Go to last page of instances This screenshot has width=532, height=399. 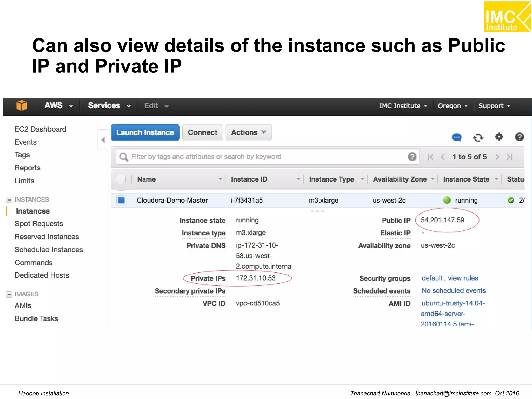tap(509, 157)
